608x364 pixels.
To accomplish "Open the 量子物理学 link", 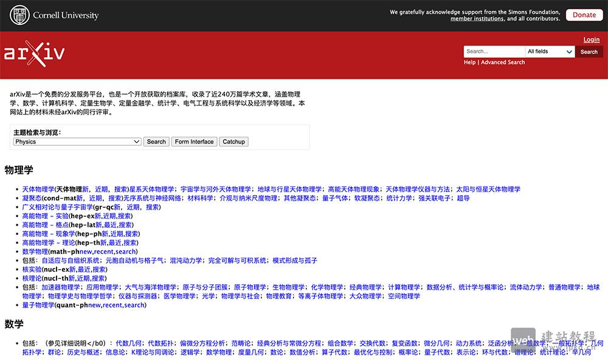I will (38, 305).
